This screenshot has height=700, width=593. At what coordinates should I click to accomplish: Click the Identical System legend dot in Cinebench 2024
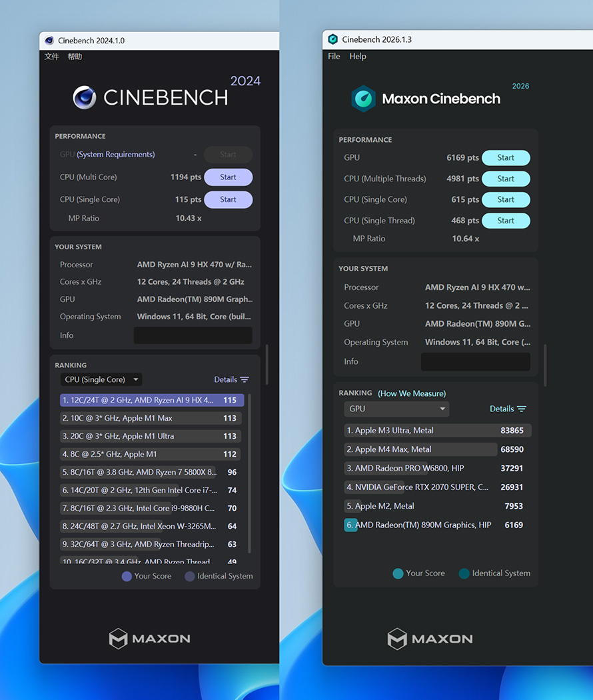point(190,577)
